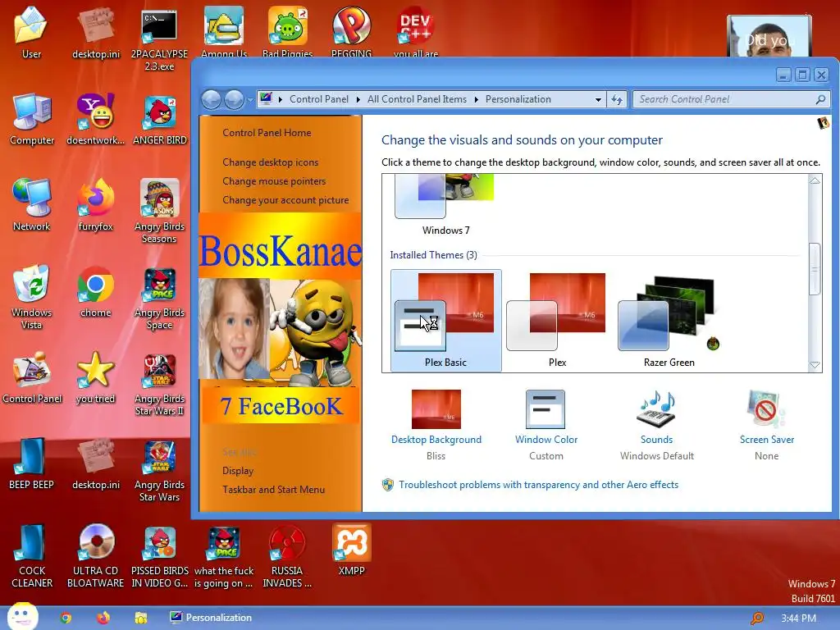840x630 pixels.
Task: Open the 'doesntwork...' Yahoo shortcut
Action: point(95,119)
